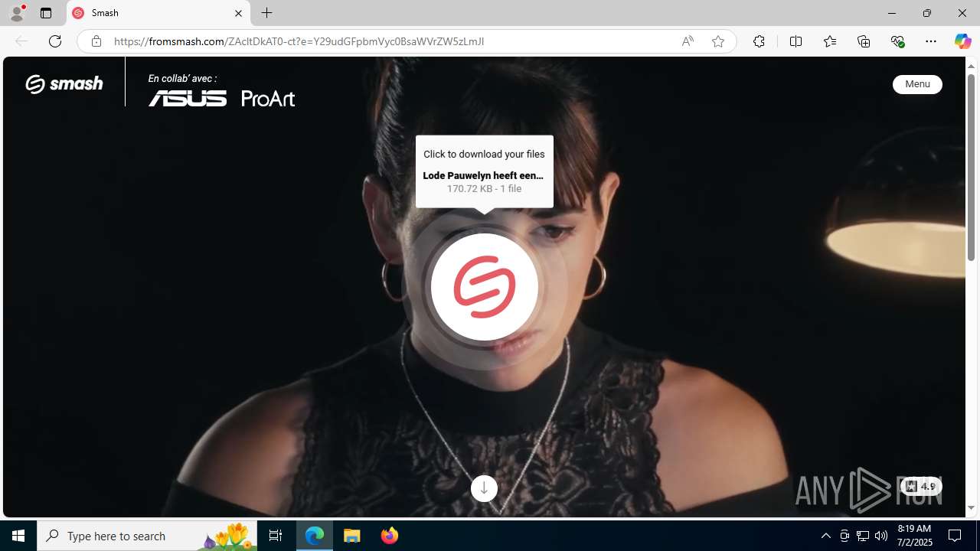Toggle Split screen view
The height and width of the screenshot is (551, 980).
[795, 41]
